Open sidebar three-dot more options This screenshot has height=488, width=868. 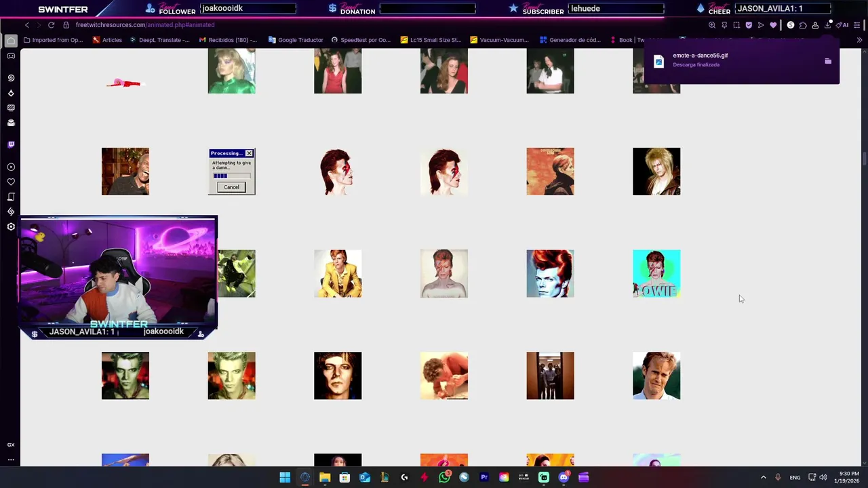[11, 460]
